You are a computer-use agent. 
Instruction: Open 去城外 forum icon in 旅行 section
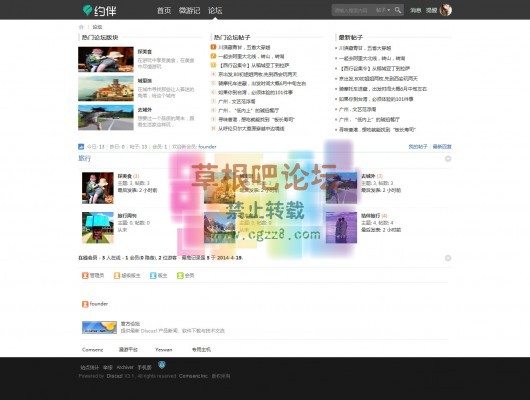tap(341, 188)
